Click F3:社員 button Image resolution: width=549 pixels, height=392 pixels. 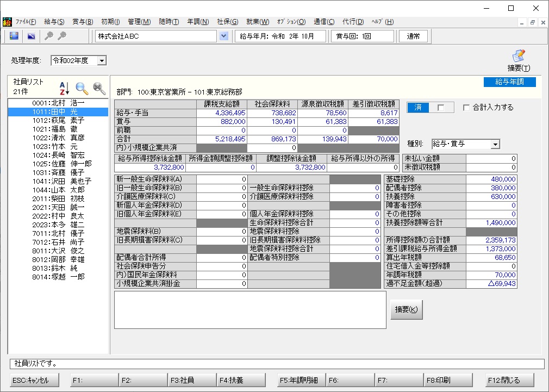(191, 380)
